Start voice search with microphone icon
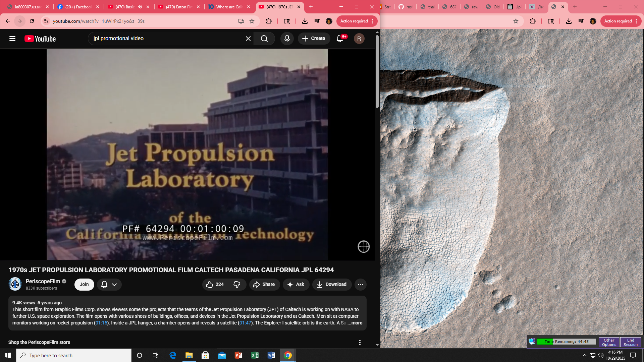Screen dimensions: 644x362 click(x=287, y=39)
